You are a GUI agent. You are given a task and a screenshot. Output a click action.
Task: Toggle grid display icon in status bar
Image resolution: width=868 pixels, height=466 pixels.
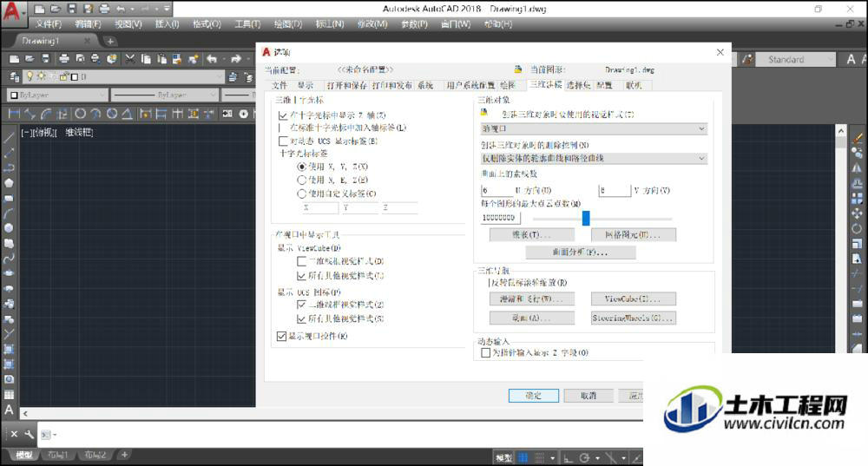point(523,457)
